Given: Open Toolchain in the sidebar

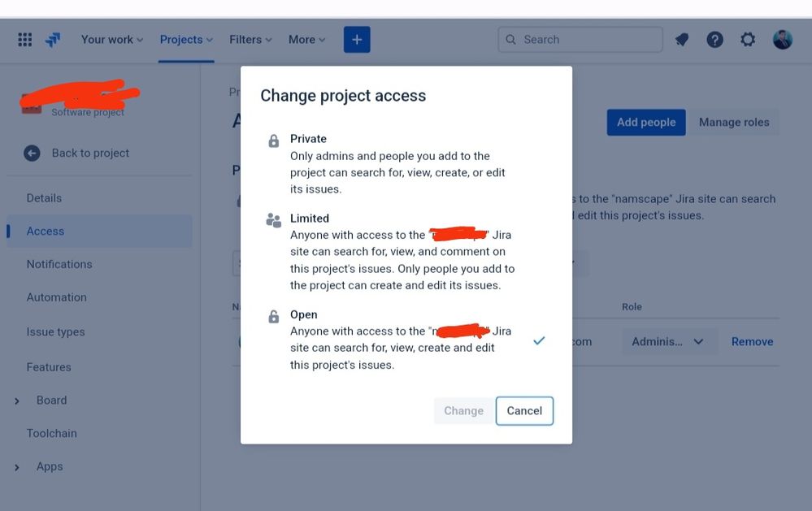Looking at the screenshot, I should (x=52, y=433).
